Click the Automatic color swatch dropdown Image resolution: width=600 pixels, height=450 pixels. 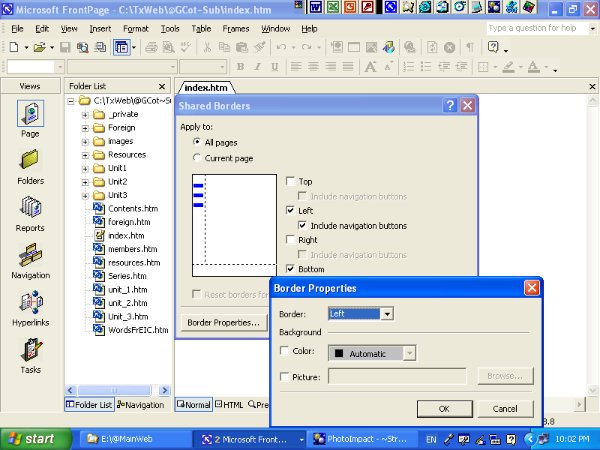372,353
